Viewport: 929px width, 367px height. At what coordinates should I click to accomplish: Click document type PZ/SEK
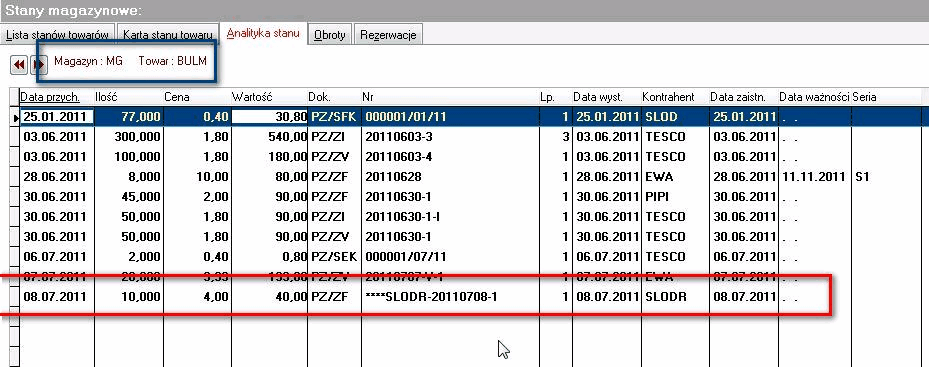point(334,257)
